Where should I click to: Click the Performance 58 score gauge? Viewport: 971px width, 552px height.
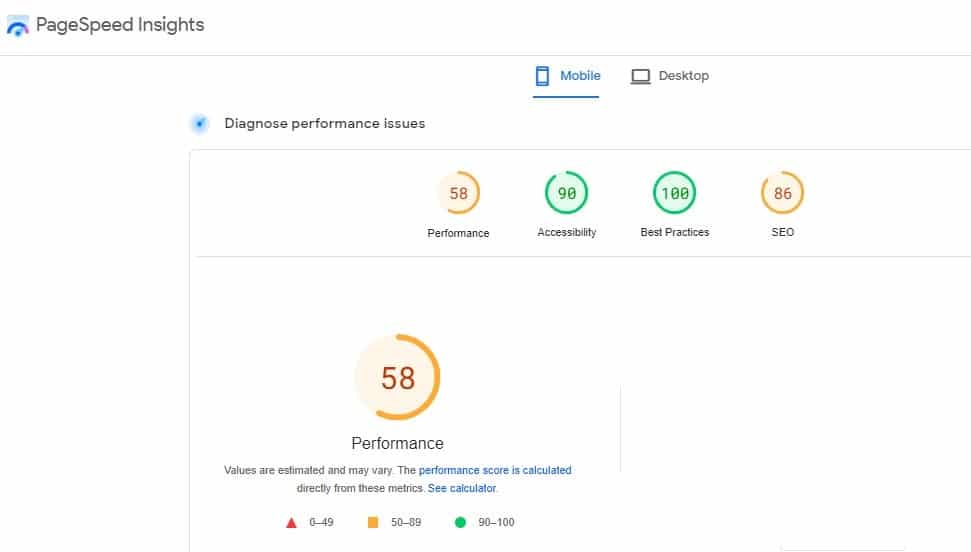pyautogui.click(x=458, y=193)
